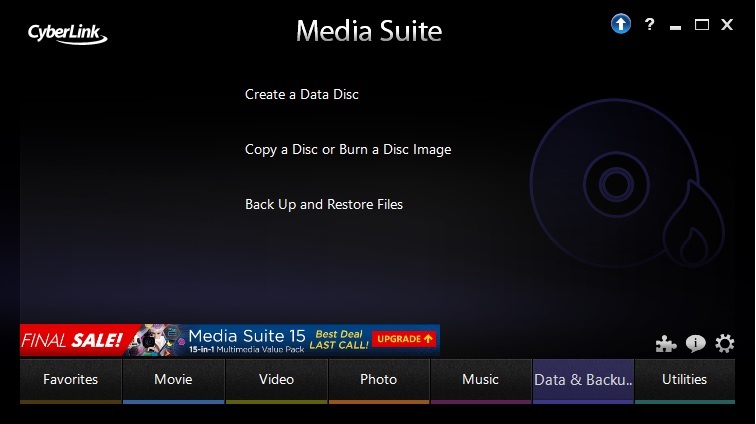Select the Photo tab
This screenshot has height=424, width=756.
point(378,380)
